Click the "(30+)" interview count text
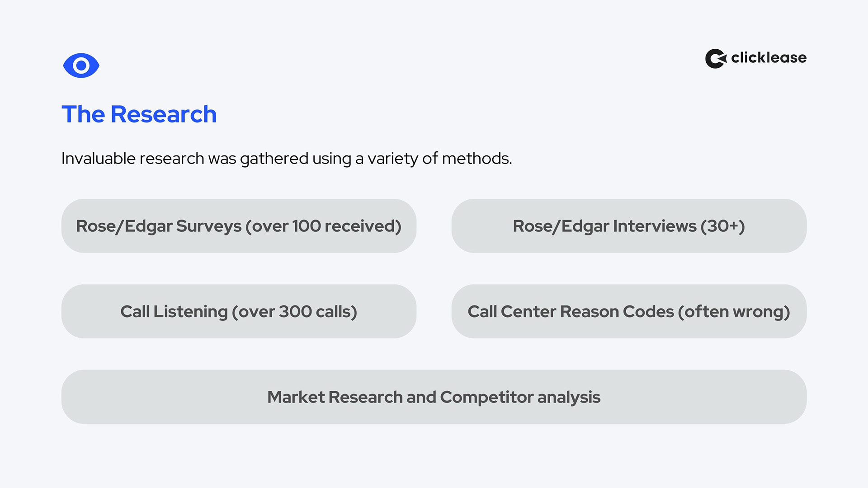The height and width of the screenshot is (488, 868). 722,226
